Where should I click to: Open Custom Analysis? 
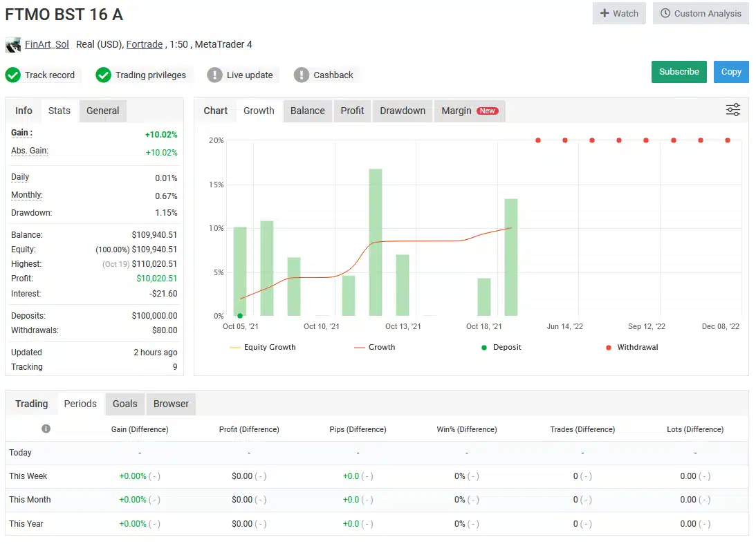pos(700,14)
